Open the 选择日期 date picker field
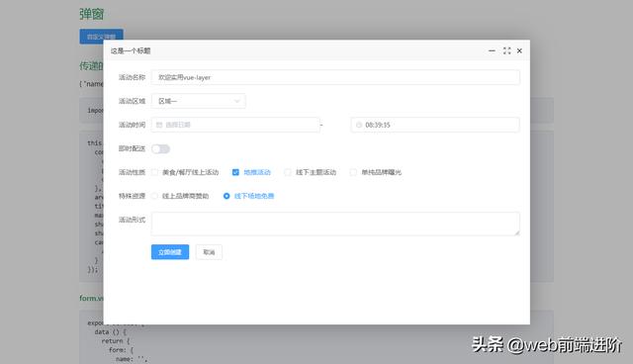The width and height of the screenshot is (633, 364). click(235, 125)
